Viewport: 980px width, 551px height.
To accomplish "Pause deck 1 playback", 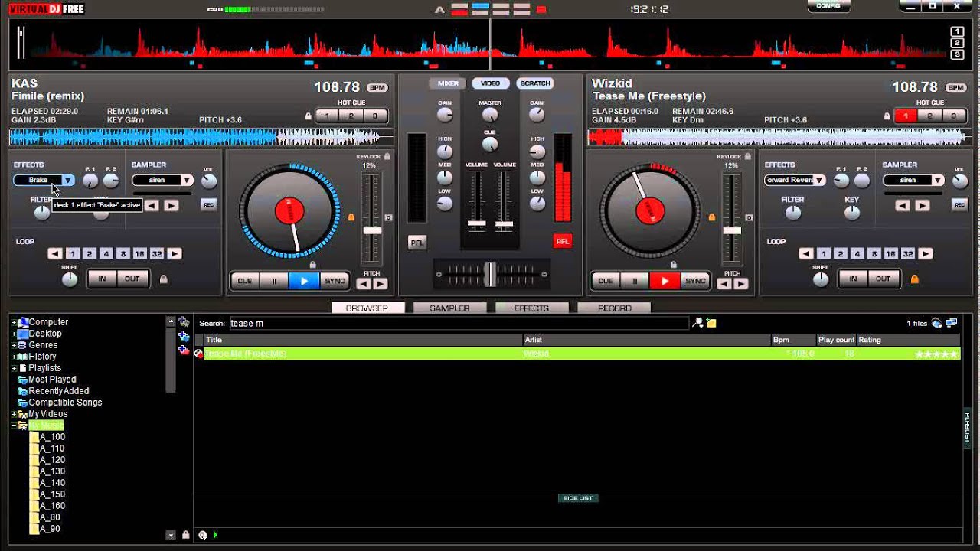I will pyautogui.click(x=274, y=281).
